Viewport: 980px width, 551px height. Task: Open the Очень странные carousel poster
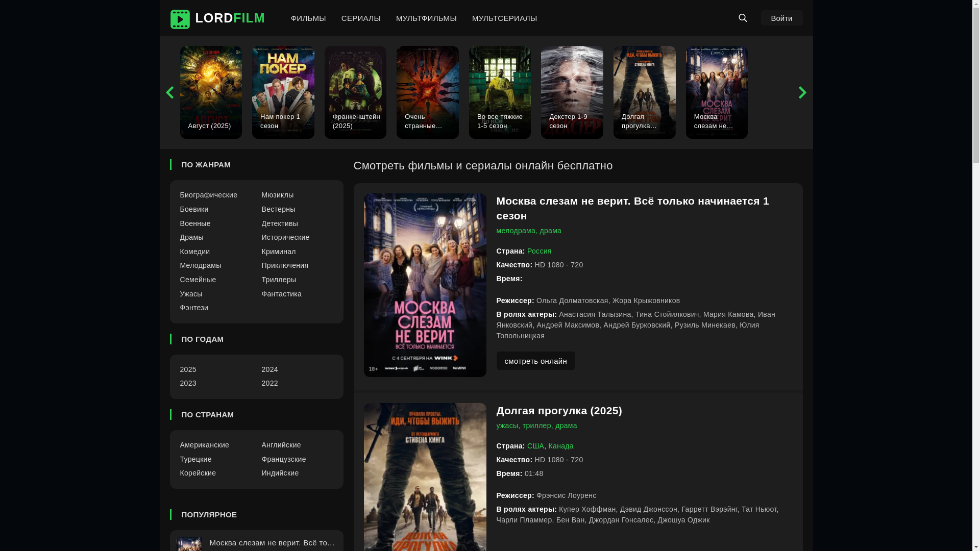point(428,92)
